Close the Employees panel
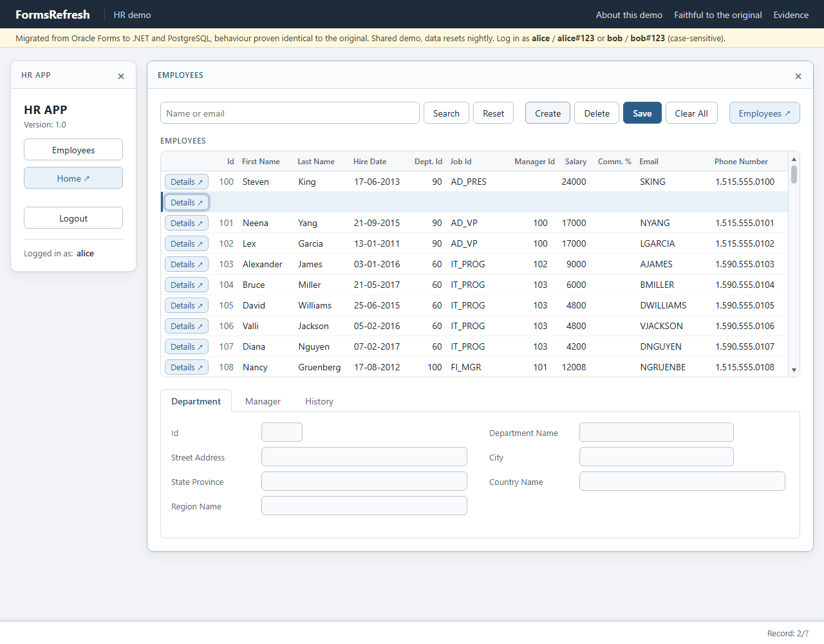This screenshot has width=824, height=644. pyautogui.click(x=798, y=76)
